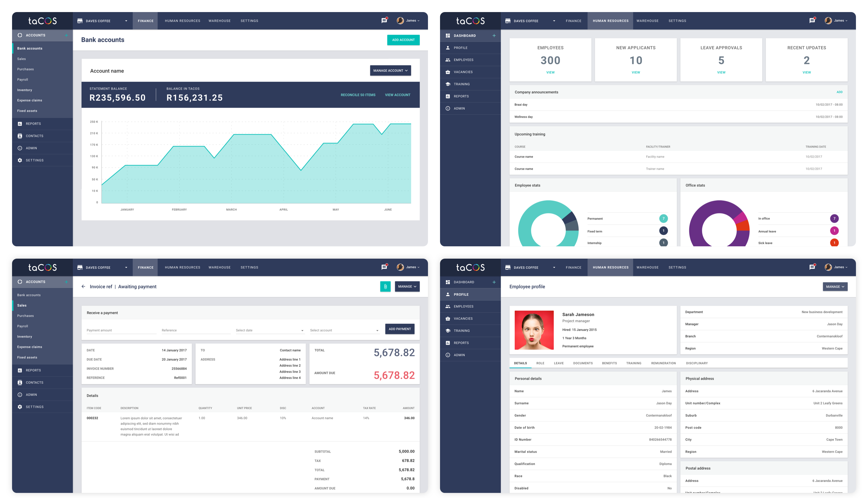This screenshot has width=868, height=498.
Task: Open the Select date dropdown
Action: coord(269,330)
